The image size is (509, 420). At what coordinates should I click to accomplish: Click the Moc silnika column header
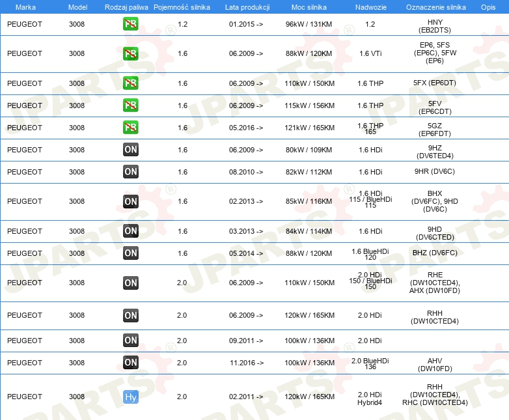pyautogui.click(x=309, y=7)
